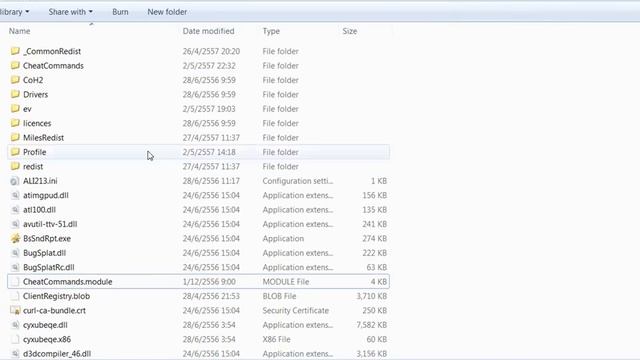Click the X86 File type cell

tap(276, 339)
